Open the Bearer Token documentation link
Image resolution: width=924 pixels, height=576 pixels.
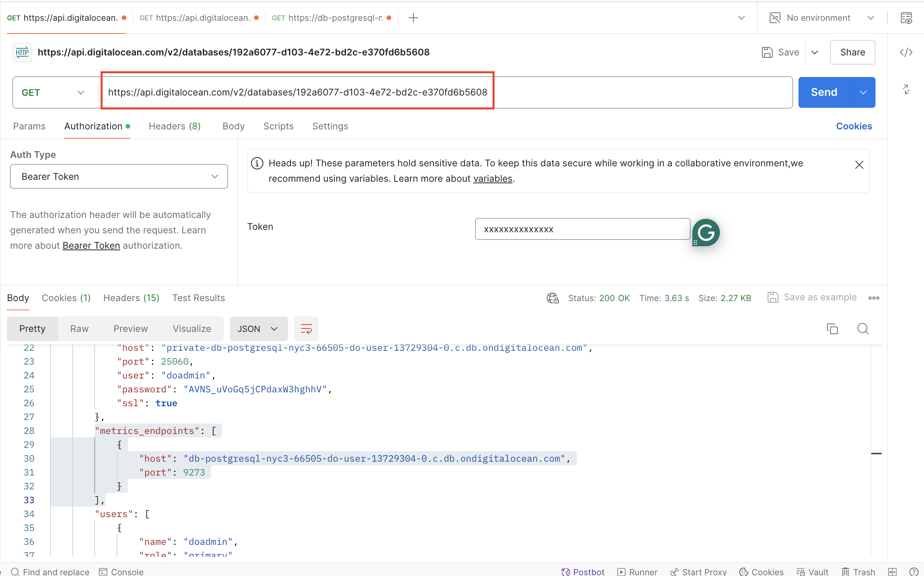pyautogui.click(x=91, y=246)
